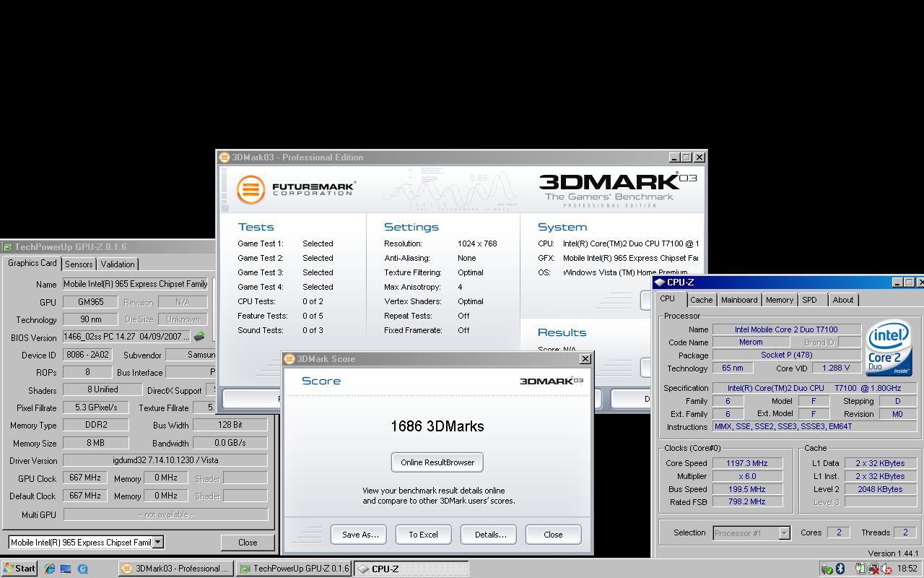Switch to the Cache tab in CPU-Z
Image resolution: width=924 pixels, height=578 pixels.
[701, 300]
